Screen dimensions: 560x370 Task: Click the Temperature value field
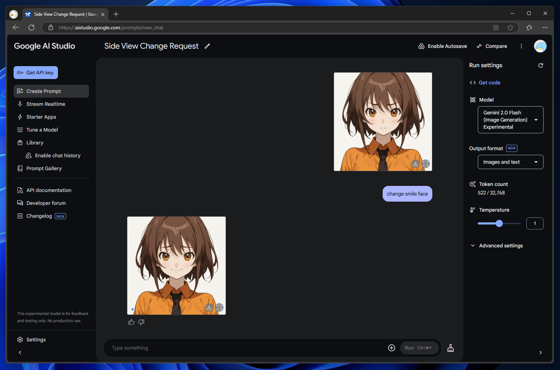click(535, 223)
